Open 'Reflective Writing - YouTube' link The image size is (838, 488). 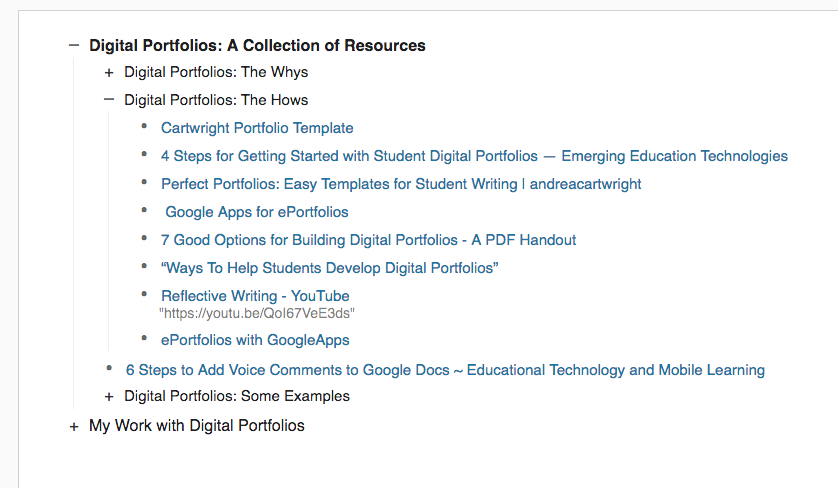tap(255, 296)
